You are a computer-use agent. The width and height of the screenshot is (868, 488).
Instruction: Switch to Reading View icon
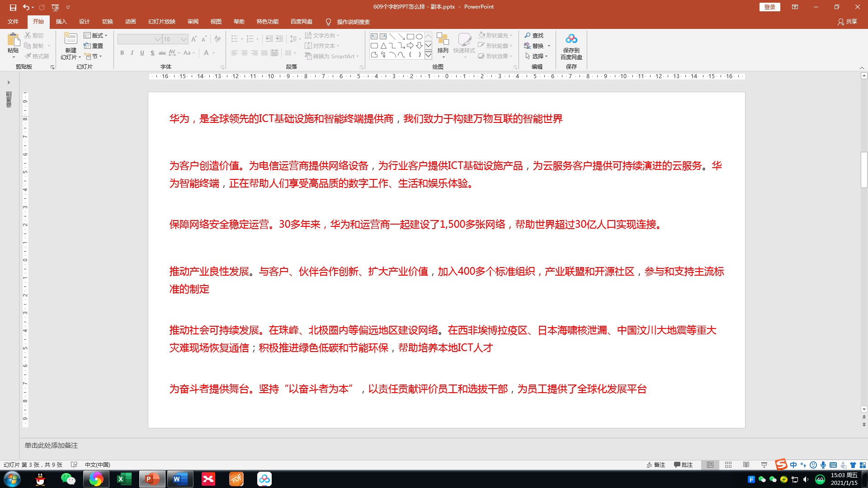click(746, 465)
